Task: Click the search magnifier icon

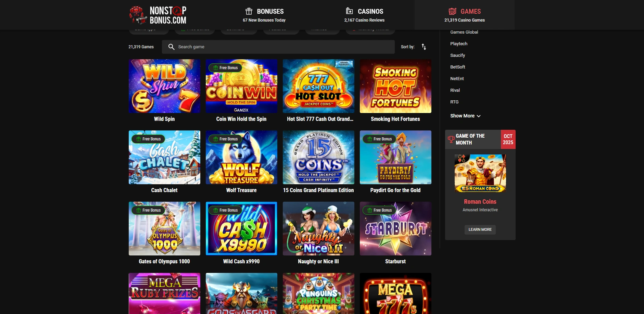Action: point(172,47)
